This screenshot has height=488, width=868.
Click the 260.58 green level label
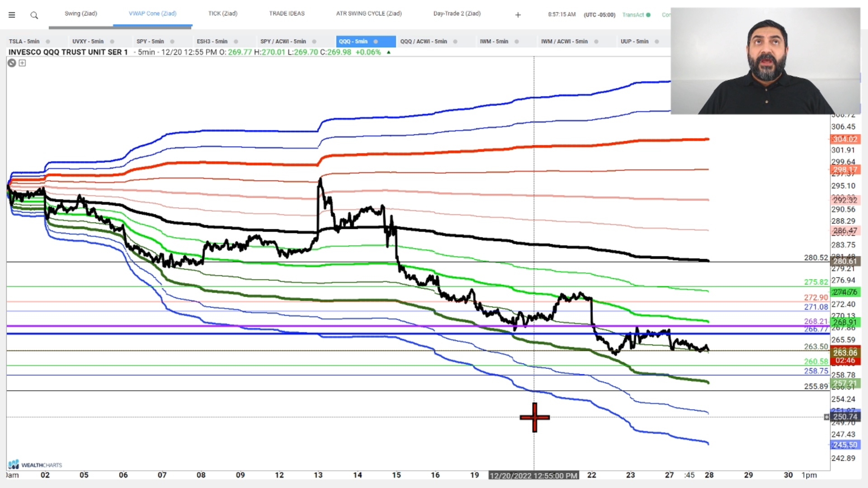(816, 361)
